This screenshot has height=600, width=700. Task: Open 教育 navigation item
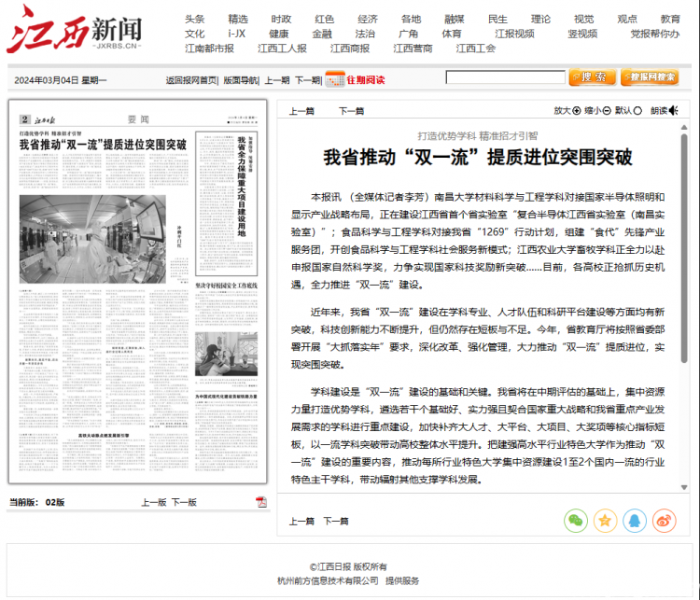point(670,20)
